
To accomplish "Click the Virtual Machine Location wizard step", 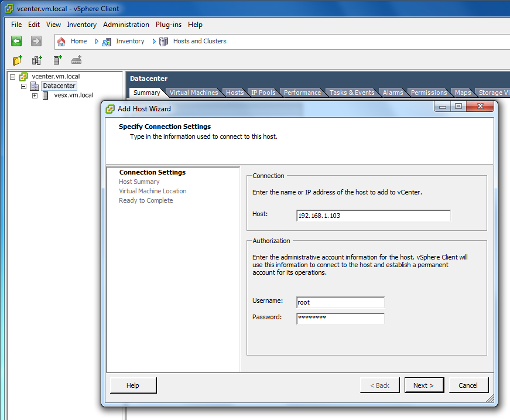I will point(153,192).
